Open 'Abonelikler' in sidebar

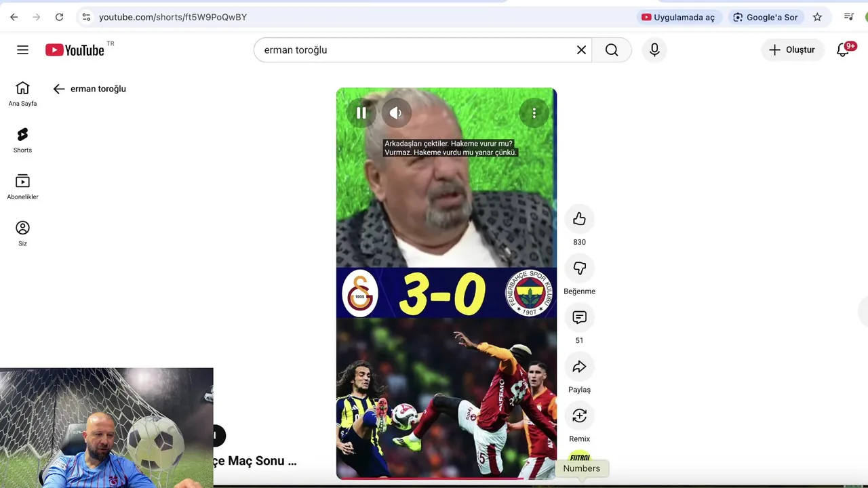pyautogui.click(x=22, y=187)
